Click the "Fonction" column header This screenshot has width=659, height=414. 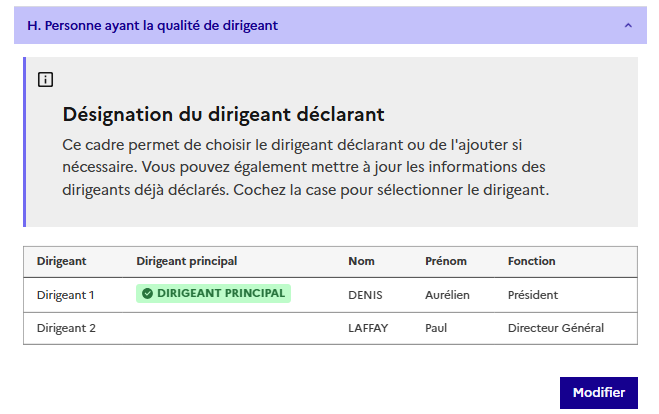pos(532,261)
